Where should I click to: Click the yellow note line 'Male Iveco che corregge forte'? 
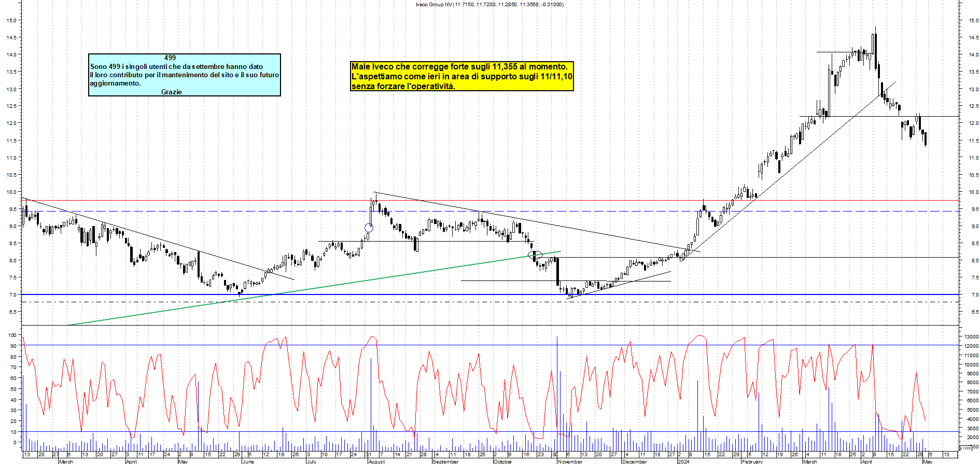click(459, 66)
